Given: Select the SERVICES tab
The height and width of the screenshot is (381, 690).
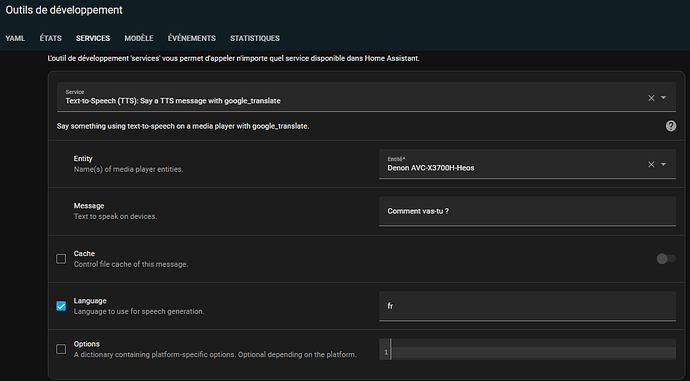Looking at the screenshot, I should [93, 38].
